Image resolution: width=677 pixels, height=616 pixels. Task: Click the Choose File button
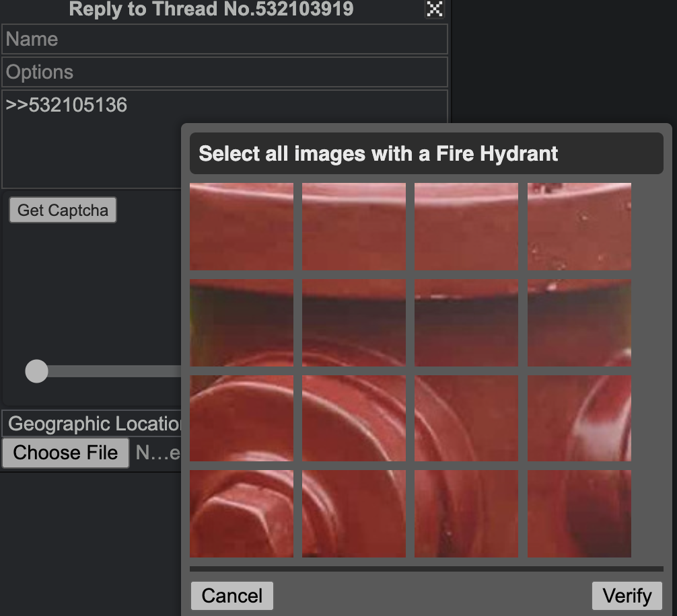click(x=66, y=453)
